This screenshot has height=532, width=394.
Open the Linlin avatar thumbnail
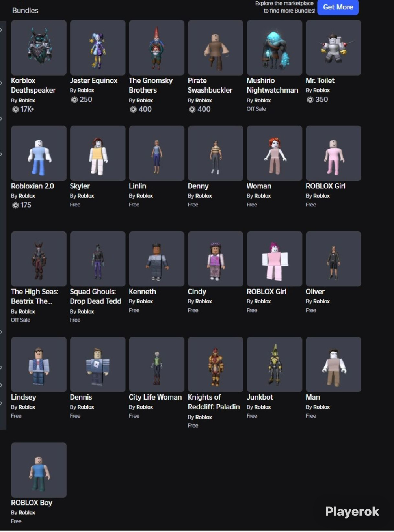coord(156,153)
